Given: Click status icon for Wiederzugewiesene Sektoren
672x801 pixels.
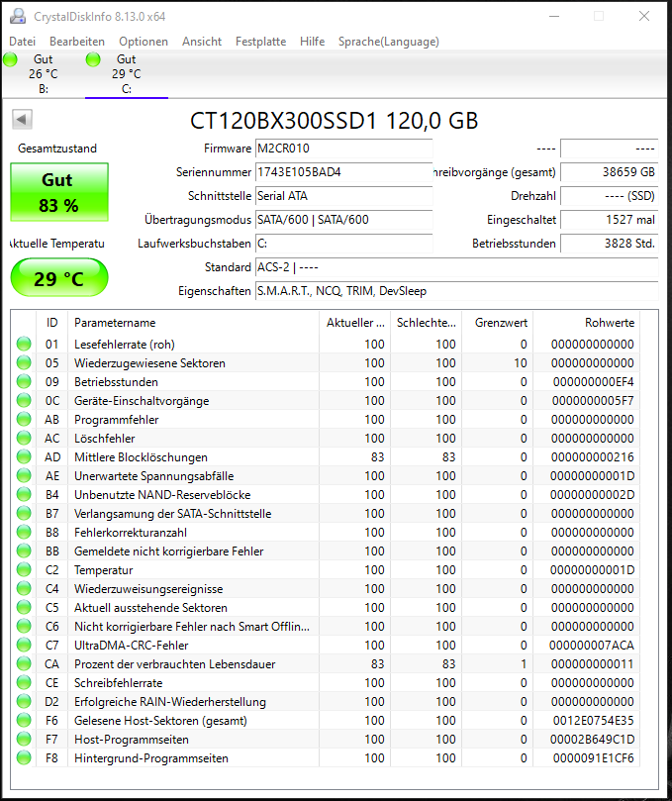Looking at the screenshot, I should pyautogui.click(x=24, y=363).
